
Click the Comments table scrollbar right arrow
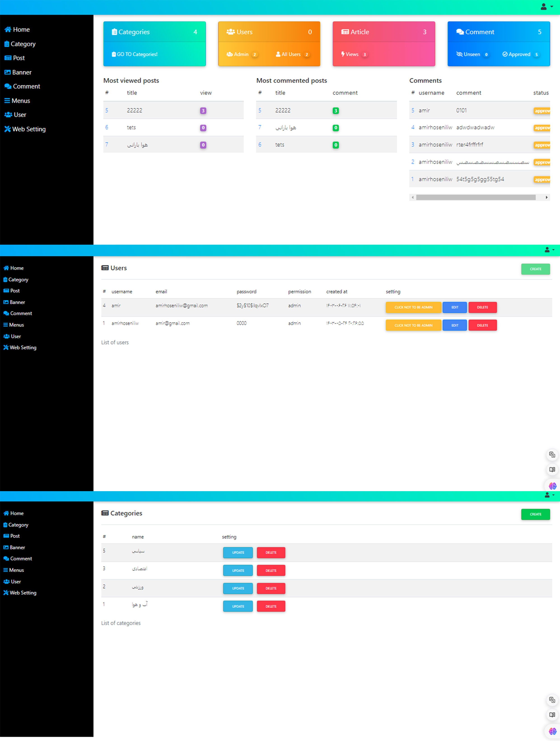click(x=547, y=198)
